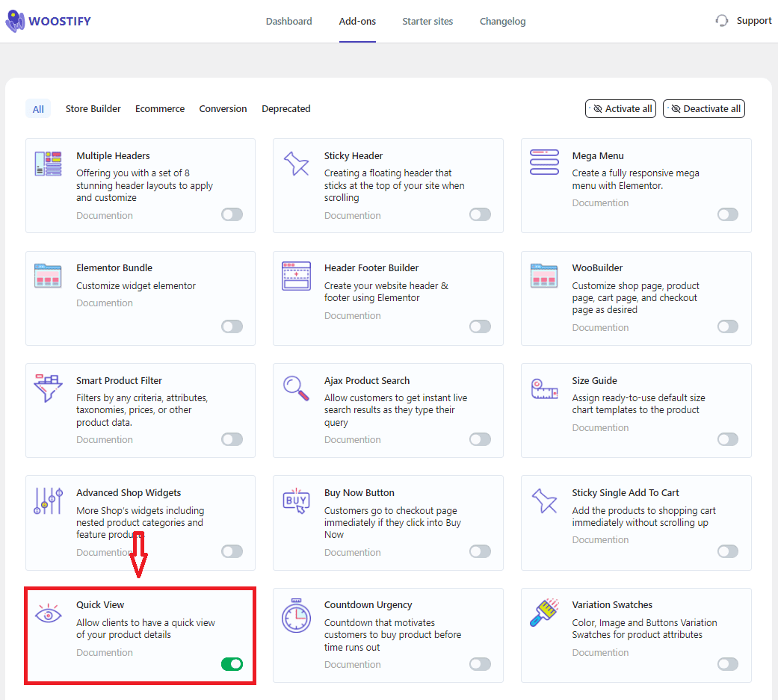Viewport: 778px width, 700px height.
Task: Open the Support link
Action: coord(753,21)
